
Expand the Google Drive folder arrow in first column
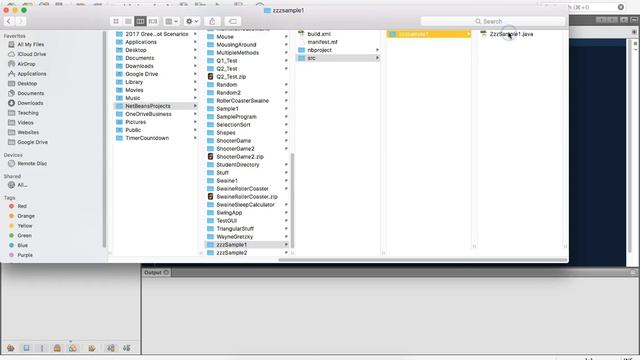pos(195,74)
